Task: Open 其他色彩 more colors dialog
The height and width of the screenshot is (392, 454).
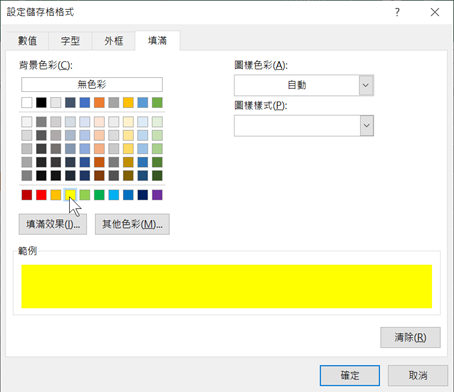Action: coord(132,224)
